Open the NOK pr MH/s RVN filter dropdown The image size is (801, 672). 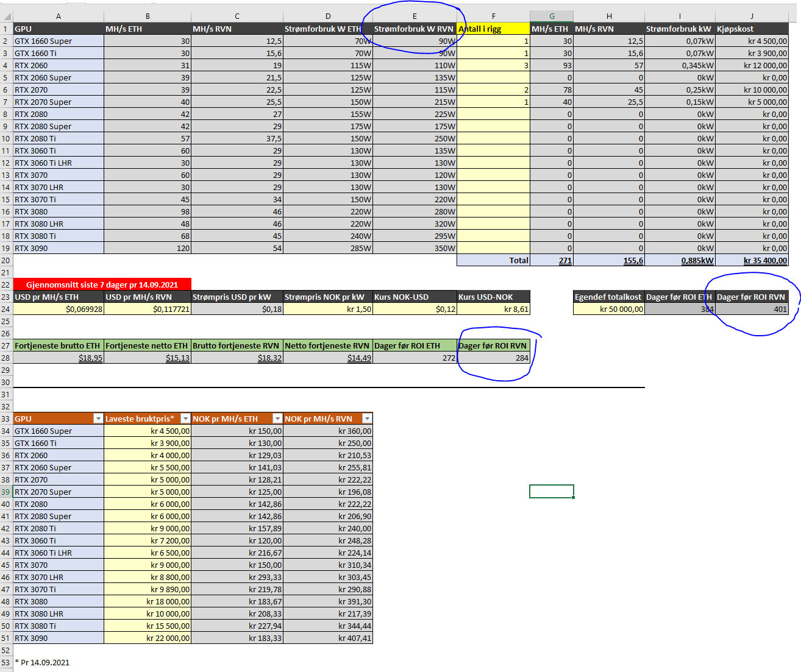(x=367, y=419)
